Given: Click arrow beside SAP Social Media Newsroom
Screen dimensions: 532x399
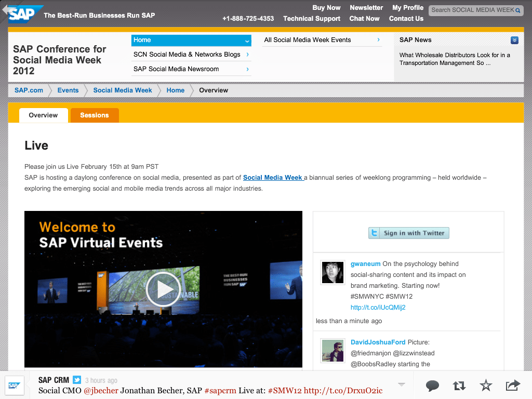Looking at the screenshot, I should (247, 69).
